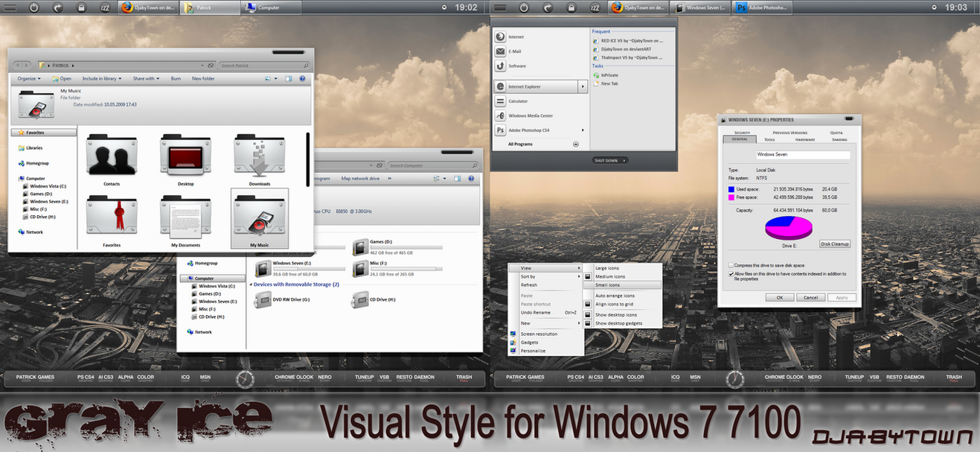Open the Tools tab in Properties
Image resolution: width=980 pixels, height=452 pixels.
[769, 139]
